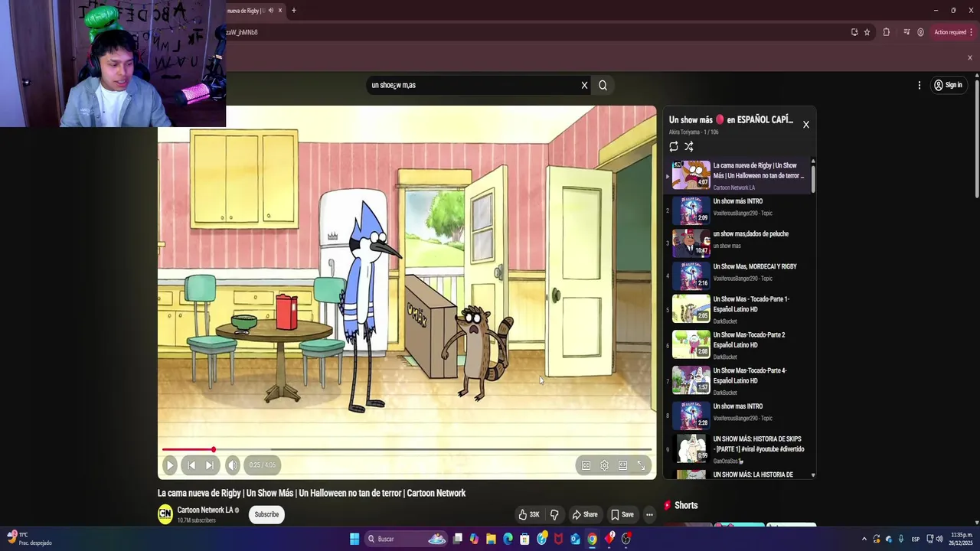Click playlist title 'Un show más en ESPAÑOL'
The width and height of the screenshot is (980, 551).
point(731,120)
